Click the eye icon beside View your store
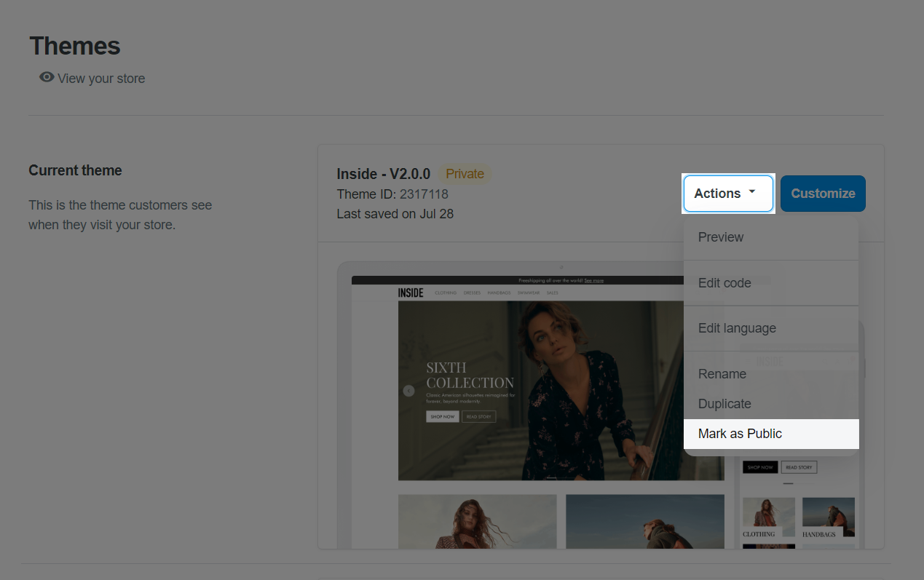The image size is (924, 580). (47, 77)
